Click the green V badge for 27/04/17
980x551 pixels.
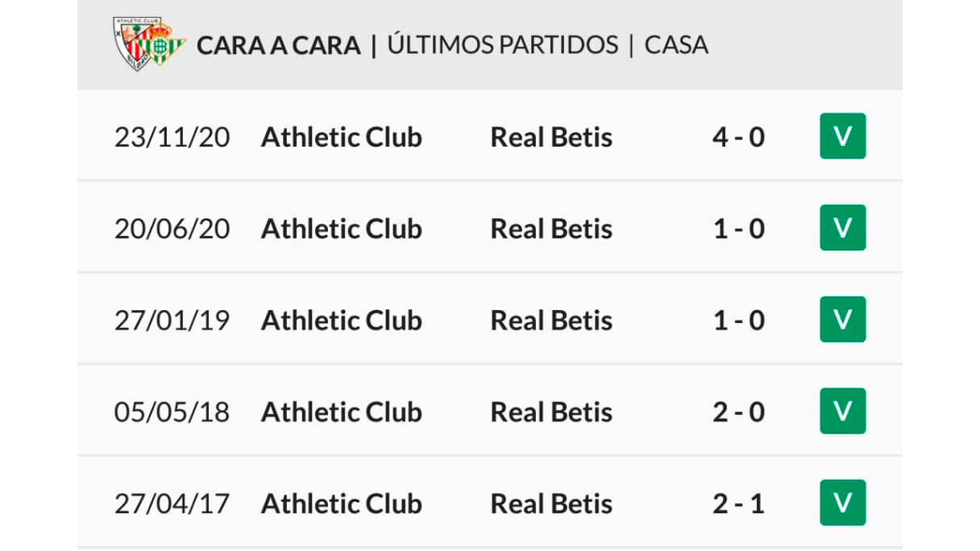click(x=842, y=503)
